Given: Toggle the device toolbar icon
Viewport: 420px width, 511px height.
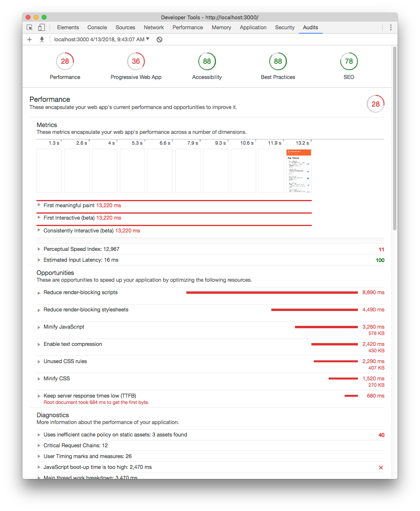Looking at the screenshot, I should pos(41,27).
